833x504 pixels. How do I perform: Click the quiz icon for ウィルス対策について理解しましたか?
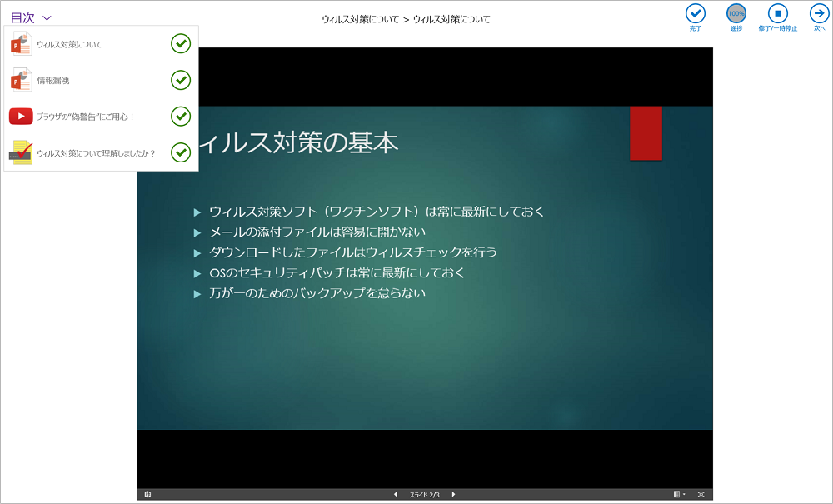tap(21, 152)
